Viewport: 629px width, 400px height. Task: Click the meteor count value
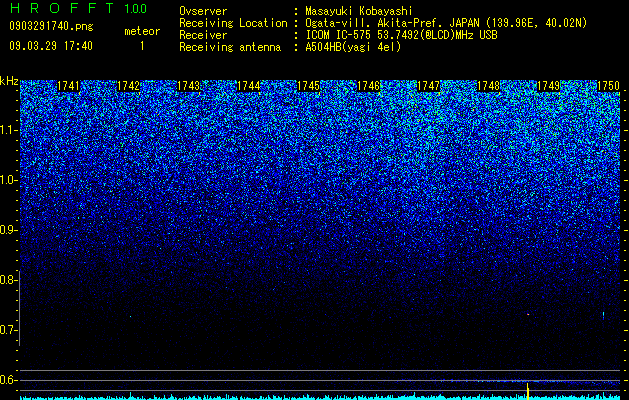[142, 46]
